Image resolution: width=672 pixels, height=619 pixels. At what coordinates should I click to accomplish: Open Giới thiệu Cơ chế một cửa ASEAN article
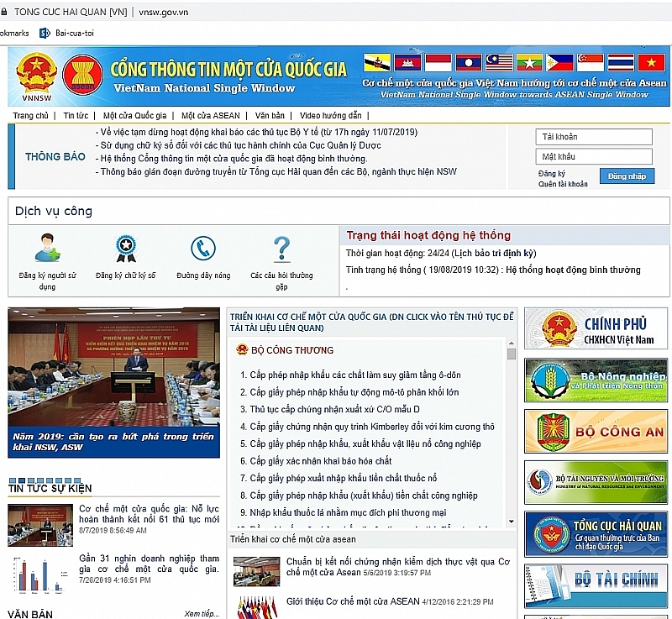[x=353, y=601]
